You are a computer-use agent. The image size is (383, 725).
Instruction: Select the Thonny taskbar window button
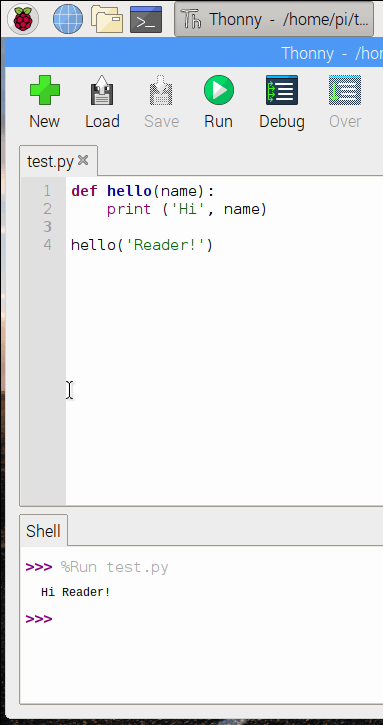click(x=274, y=19)
